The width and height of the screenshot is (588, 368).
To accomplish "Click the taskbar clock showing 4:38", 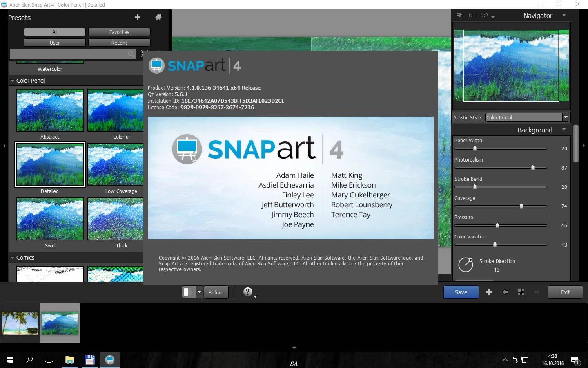I will point(552,360).
